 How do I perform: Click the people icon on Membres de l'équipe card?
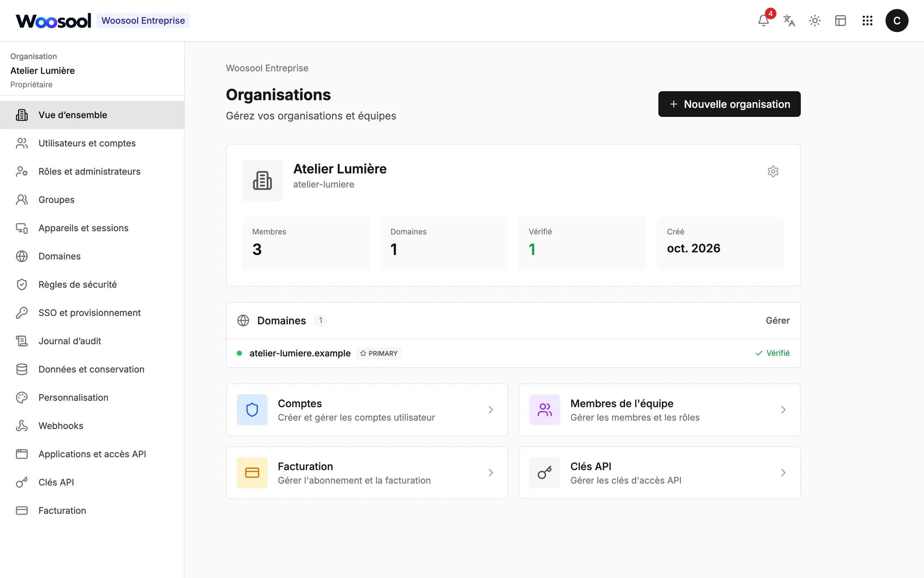[x=545, y=409]
